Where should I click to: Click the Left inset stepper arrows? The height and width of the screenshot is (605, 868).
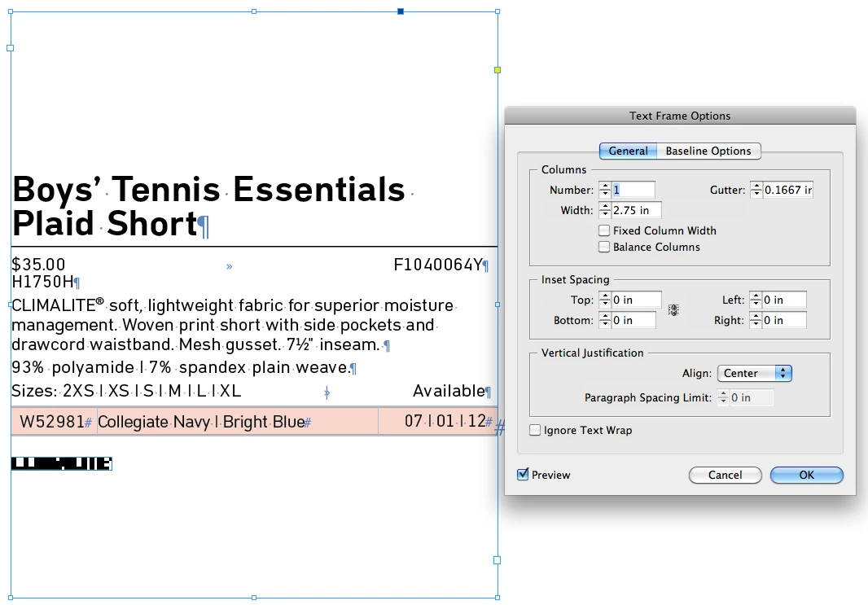point(756,300)
